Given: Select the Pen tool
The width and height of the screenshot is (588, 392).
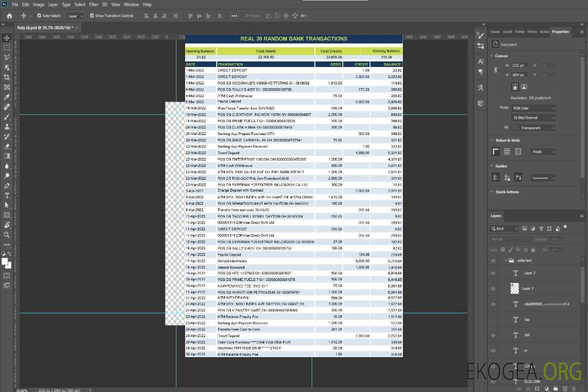Looking at the screenshot, I should [7, 186].
